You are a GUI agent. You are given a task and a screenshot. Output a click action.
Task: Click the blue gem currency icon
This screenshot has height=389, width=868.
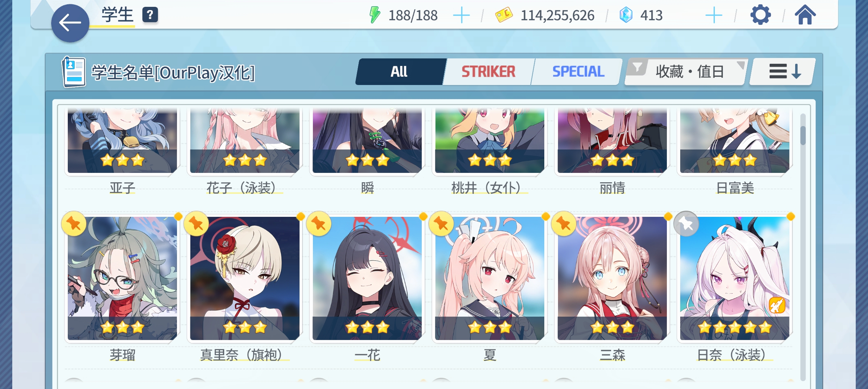click(x=626, y=15)
